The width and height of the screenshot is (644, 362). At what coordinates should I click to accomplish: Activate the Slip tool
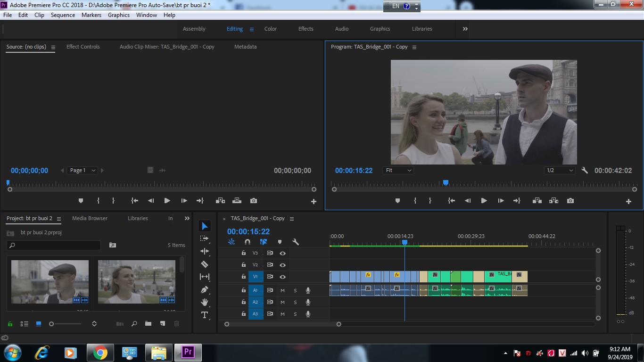tap(205, 277)
